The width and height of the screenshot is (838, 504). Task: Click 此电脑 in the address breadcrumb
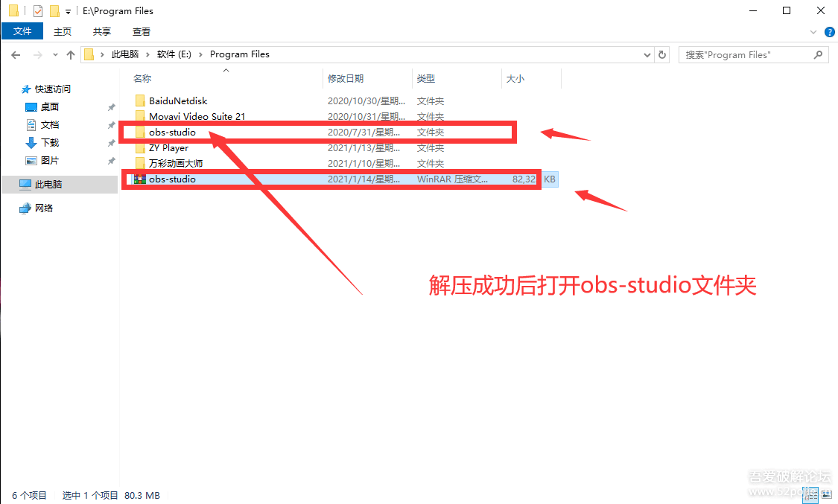tap(125, 54)
